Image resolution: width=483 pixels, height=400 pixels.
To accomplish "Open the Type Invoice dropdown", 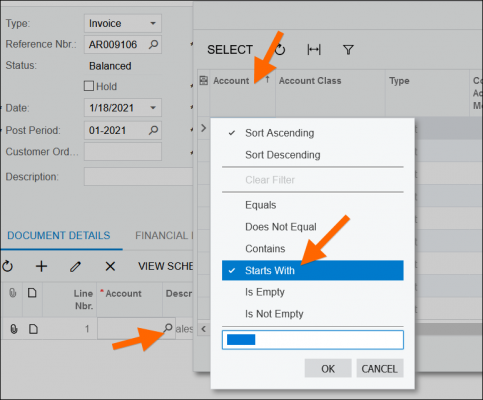I will click(123, 23).
